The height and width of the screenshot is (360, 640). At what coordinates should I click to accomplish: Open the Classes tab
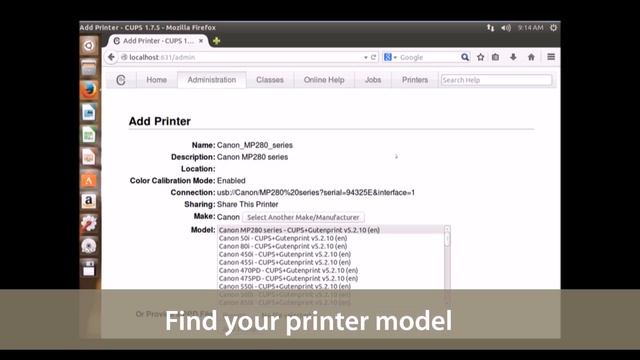(270, 80)
